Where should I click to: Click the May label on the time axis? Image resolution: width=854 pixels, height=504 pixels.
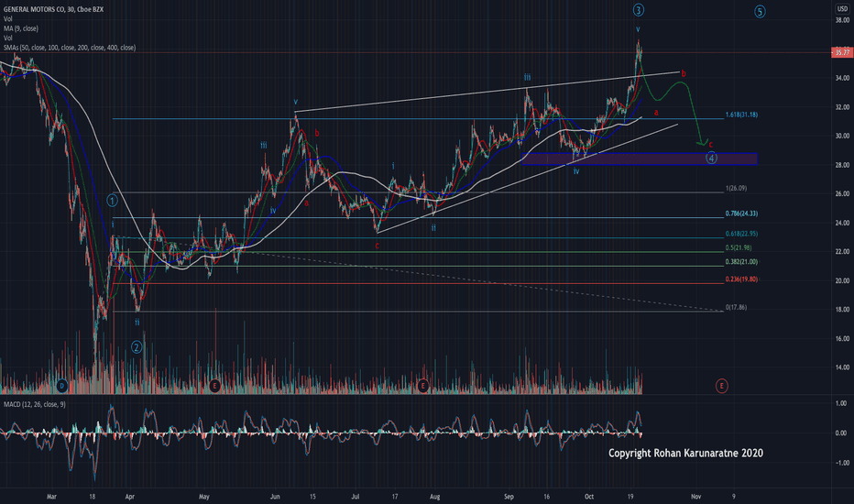203,497
